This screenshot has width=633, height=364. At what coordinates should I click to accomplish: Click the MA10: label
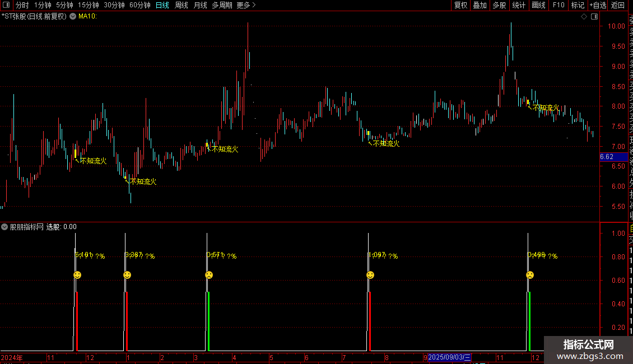point(87,16)
